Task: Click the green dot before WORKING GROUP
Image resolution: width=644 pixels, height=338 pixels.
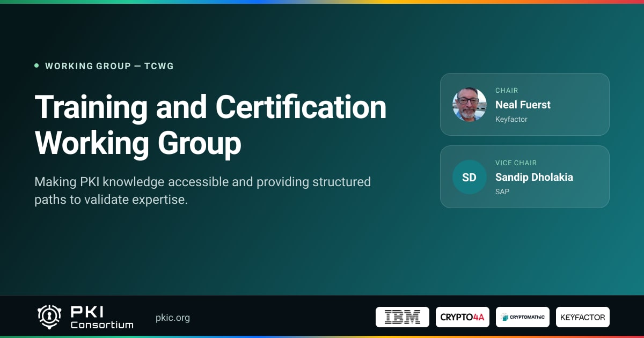Action: pyautogui.click(x=36, y=65)
